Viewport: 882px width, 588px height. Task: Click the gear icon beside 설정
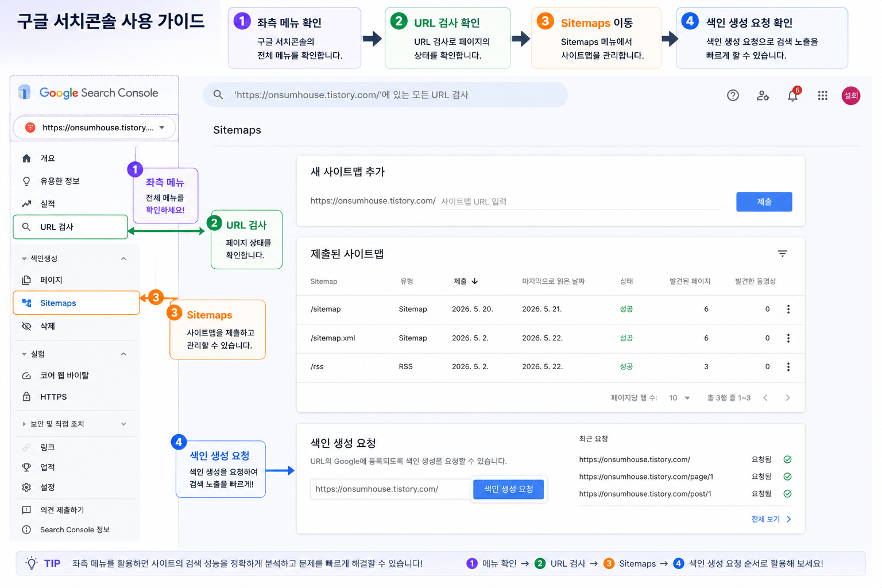click(26, 488)
